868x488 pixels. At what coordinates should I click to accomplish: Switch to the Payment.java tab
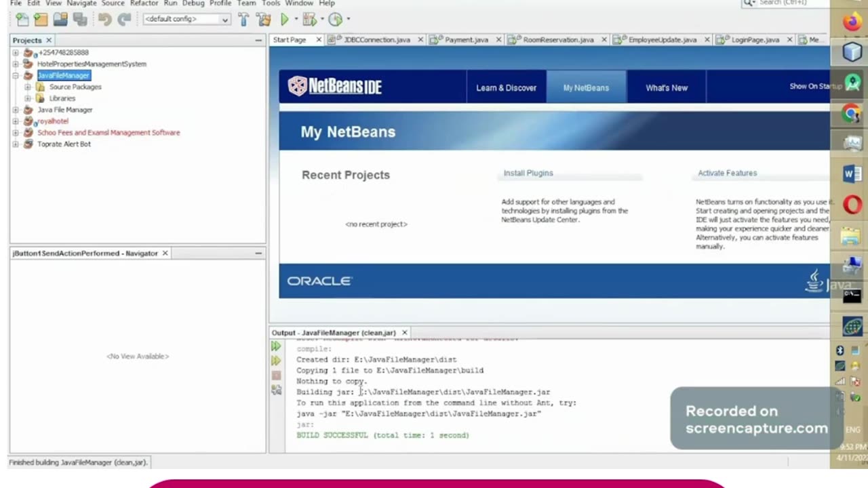point(467,40)
